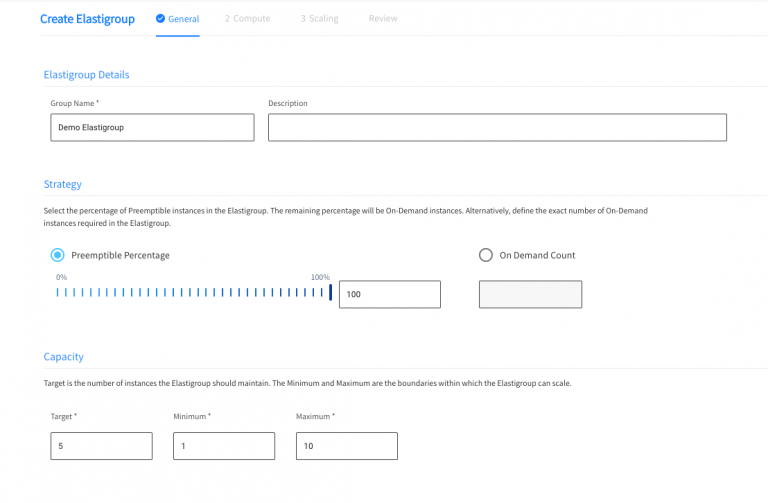Open the Review step tab
The height and width of the screenshot is (503, 768).
382,19
